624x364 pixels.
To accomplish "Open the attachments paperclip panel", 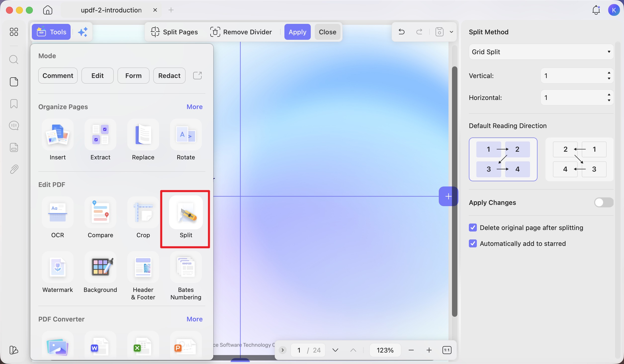I will pos(14,169).
